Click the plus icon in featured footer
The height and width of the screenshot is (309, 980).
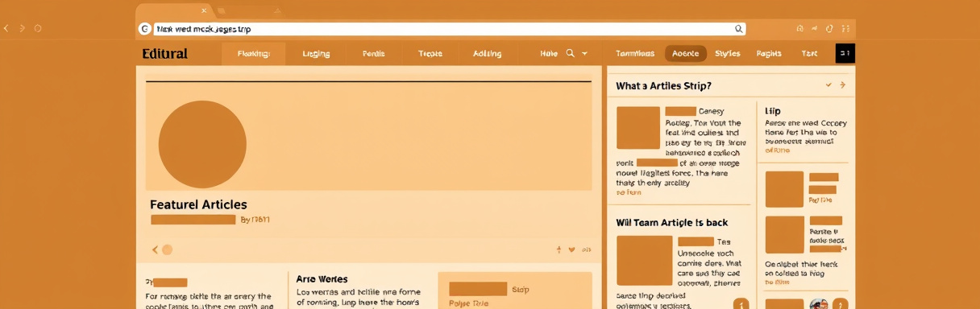(559, 250)
